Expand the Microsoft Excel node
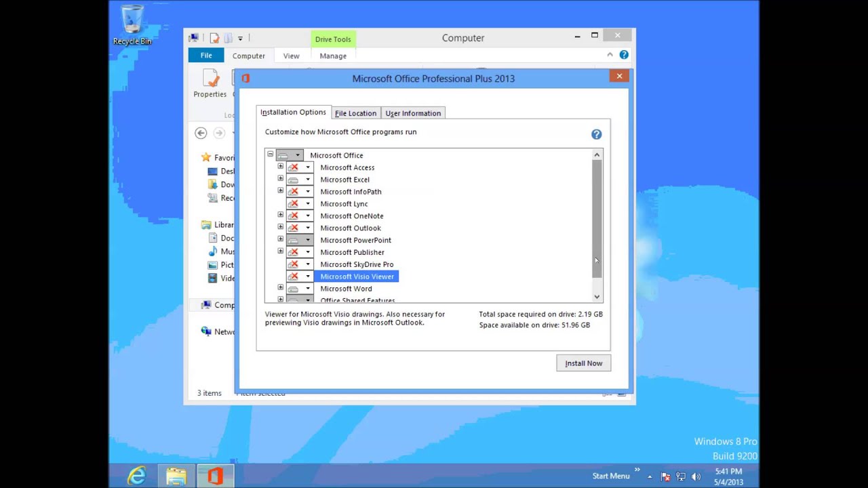Screen dimensions: 868x488 coord(280,179)
